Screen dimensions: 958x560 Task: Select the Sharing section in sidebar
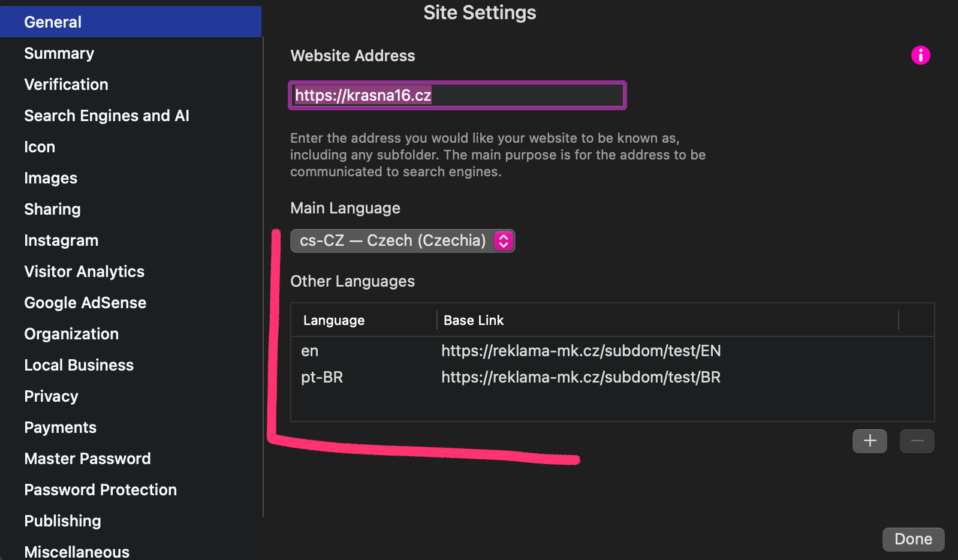click(x=52, y=209)
